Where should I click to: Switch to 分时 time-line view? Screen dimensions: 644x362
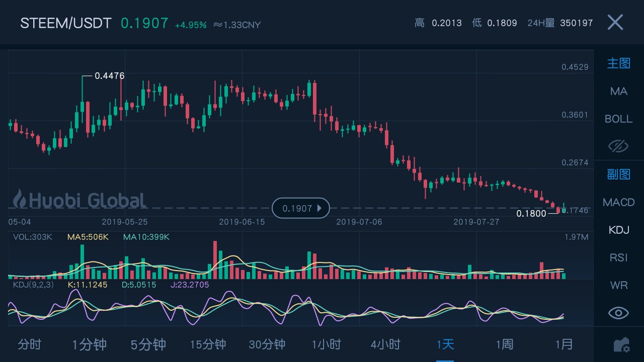(30, 344)
